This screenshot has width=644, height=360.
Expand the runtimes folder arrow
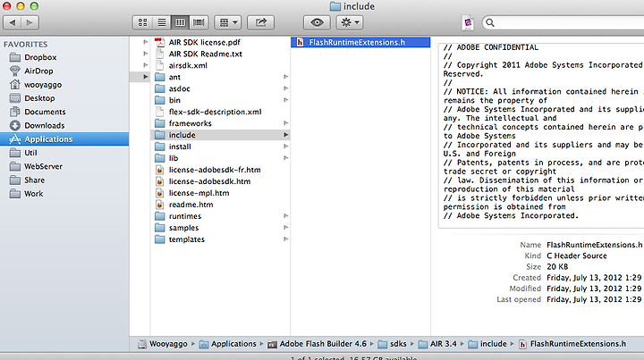pos(285,216)
